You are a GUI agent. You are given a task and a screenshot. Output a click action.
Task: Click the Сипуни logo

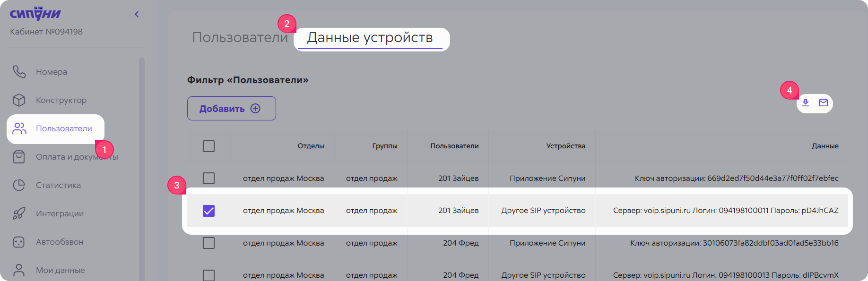click(x=35, y=14)
